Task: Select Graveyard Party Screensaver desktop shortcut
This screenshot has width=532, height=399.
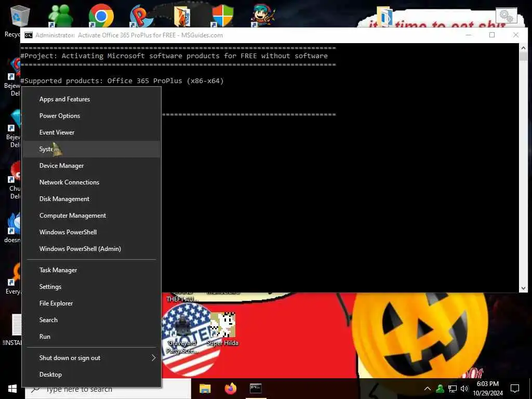Action: click(182, 334)
